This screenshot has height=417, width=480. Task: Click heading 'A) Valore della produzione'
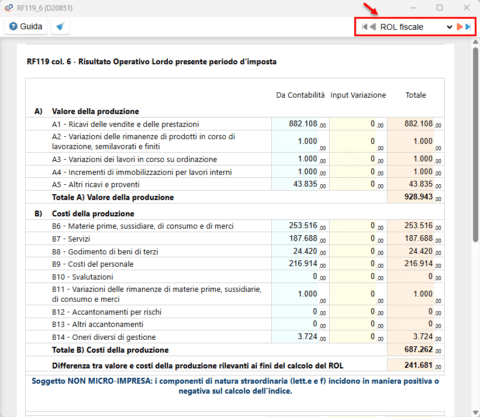[x=87, y=111]
